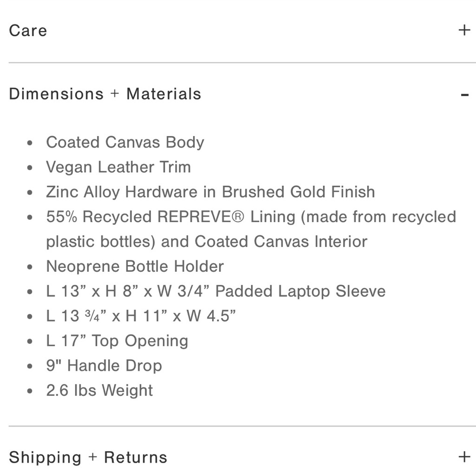The height and width of the screenshot is (476, 476).
Task: Click the Dimensions + Materials heading
Action: click(x=105, y=94)
